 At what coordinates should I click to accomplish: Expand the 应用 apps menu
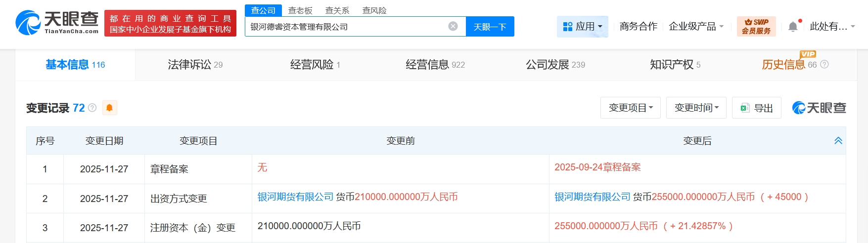(x=582, y=27)
